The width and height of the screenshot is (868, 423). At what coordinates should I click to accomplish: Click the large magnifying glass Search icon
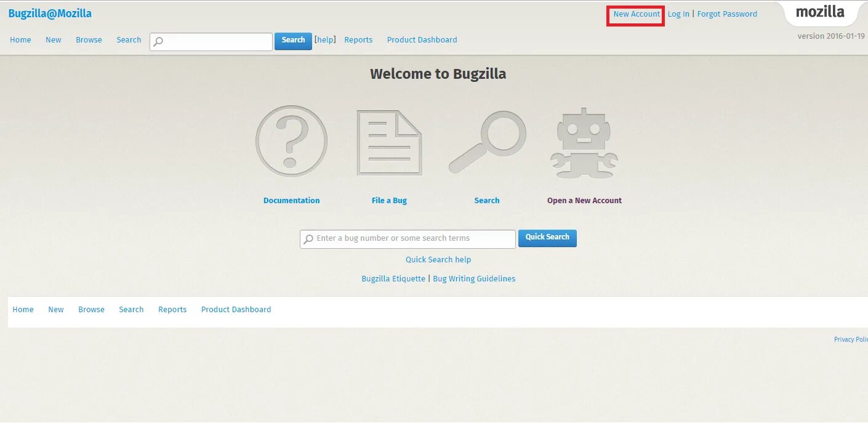coord(487,142)
